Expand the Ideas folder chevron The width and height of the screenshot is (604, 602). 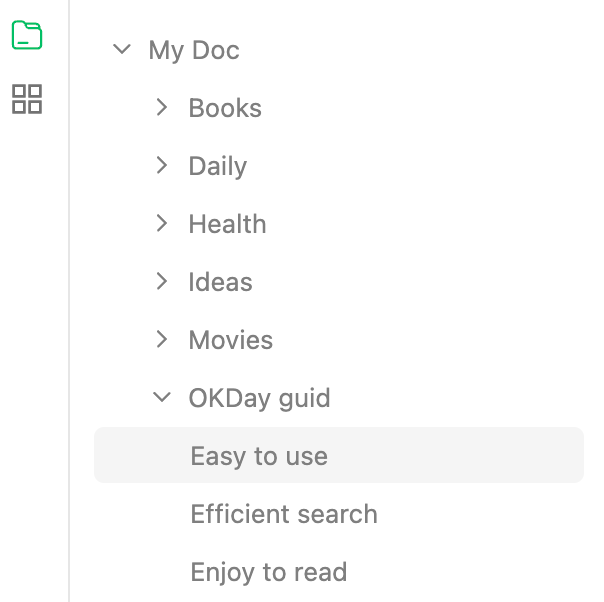coord(162,281)
